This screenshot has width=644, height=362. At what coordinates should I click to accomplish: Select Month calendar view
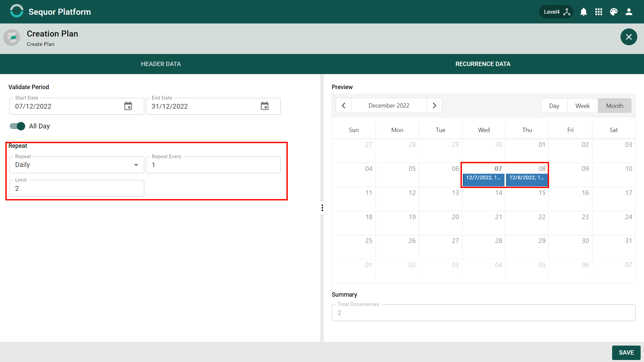(x=614, y=106)
